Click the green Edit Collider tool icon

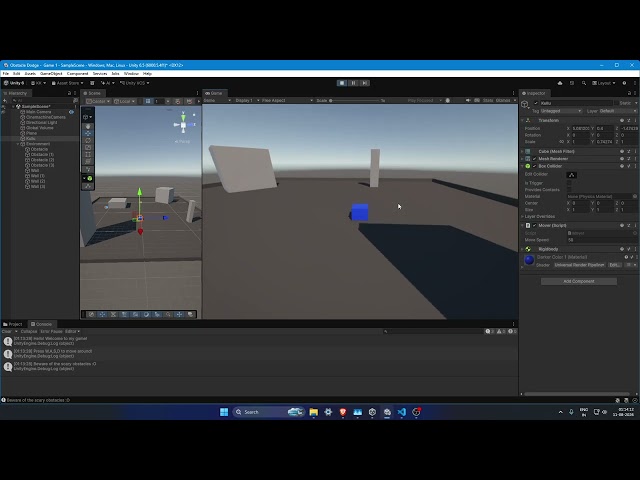(89, 178)
